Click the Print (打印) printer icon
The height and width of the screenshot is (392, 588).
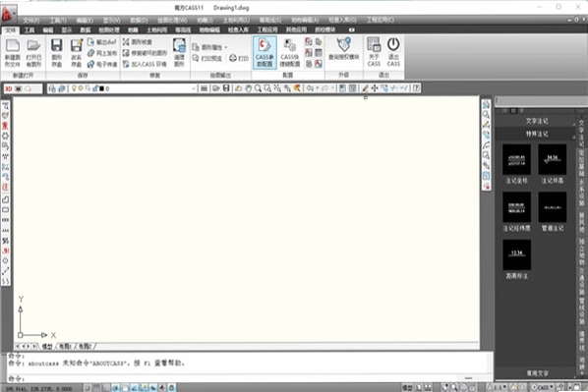click(239, 58)
